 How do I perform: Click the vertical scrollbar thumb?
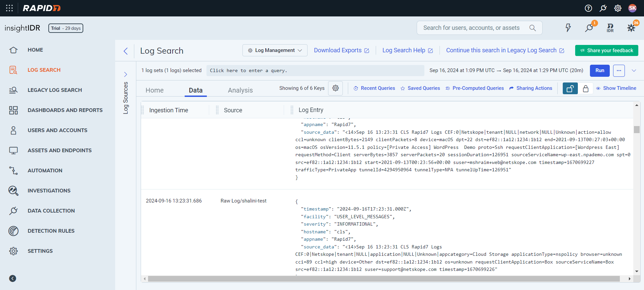point(637,129)
